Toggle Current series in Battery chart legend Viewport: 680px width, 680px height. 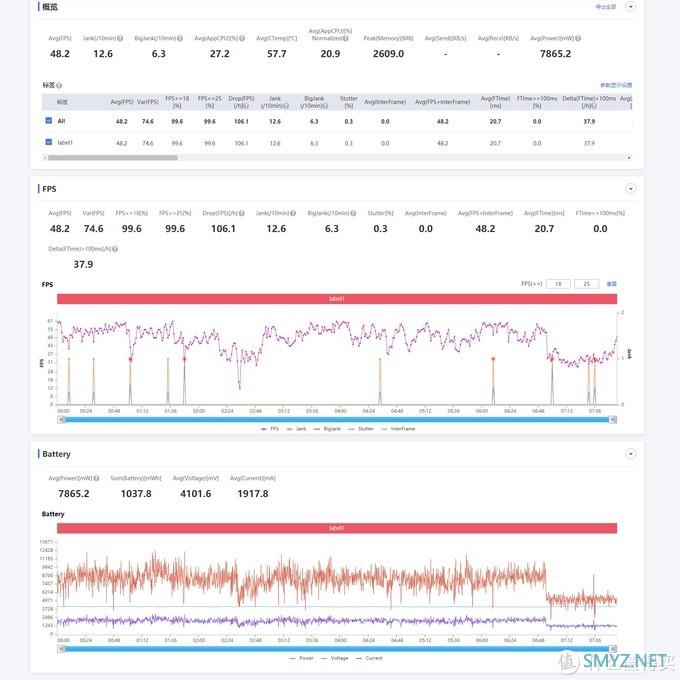(369, 658)
